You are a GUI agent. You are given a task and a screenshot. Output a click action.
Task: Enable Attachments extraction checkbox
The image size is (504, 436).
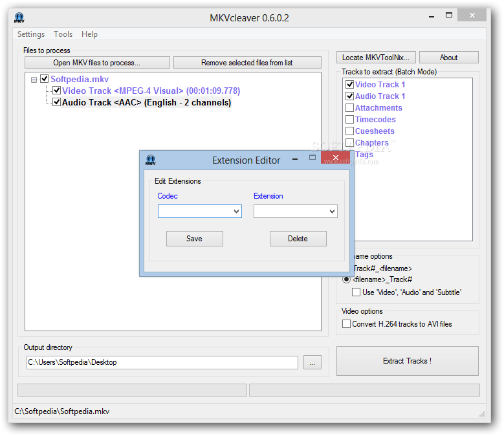[x=350, y=107]
